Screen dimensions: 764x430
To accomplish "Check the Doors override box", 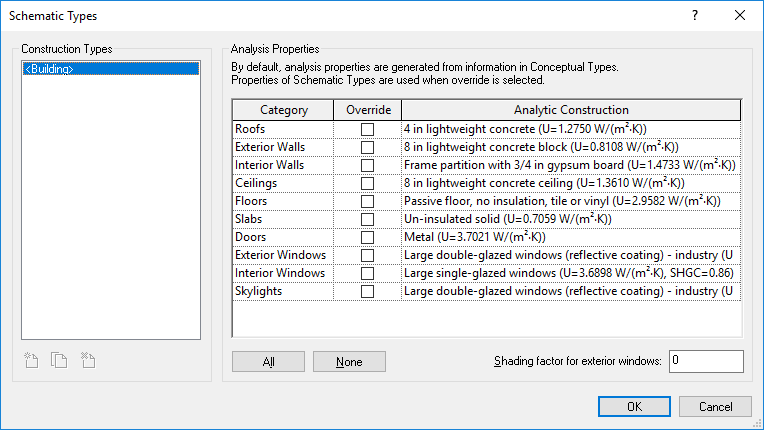I will pyautogui.click(x=368, y=237).
